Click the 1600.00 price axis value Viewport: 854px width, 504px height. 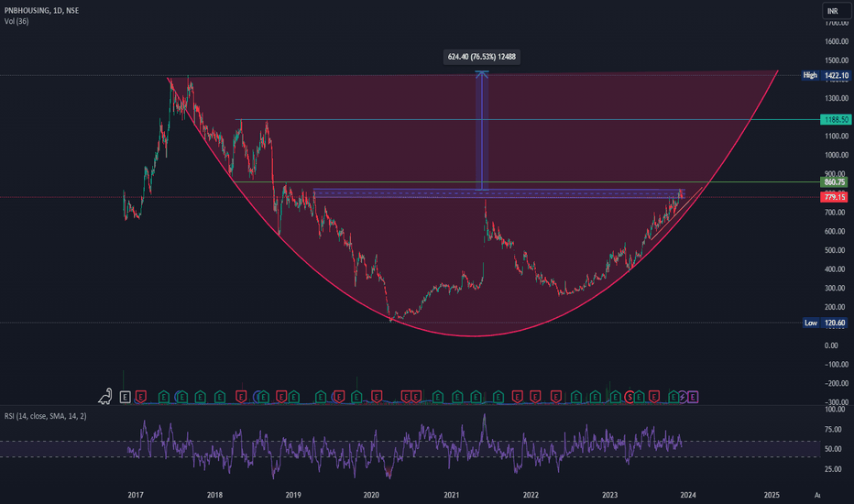(x=836, y=41)
